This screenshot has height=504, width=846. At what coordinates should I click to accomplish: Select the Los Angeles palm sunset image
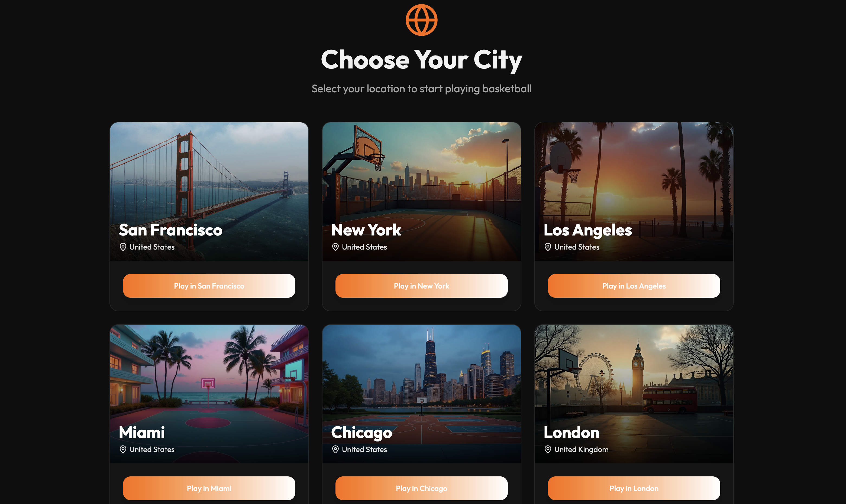[x=634, y=192]
